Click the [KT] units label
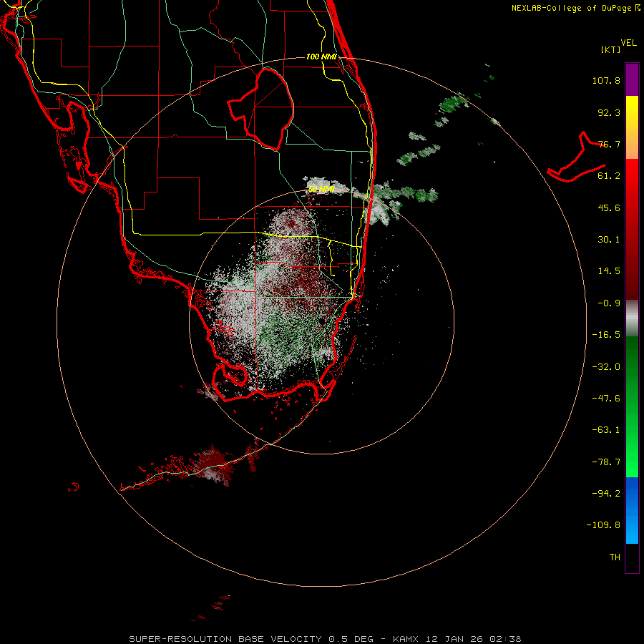 610,49
